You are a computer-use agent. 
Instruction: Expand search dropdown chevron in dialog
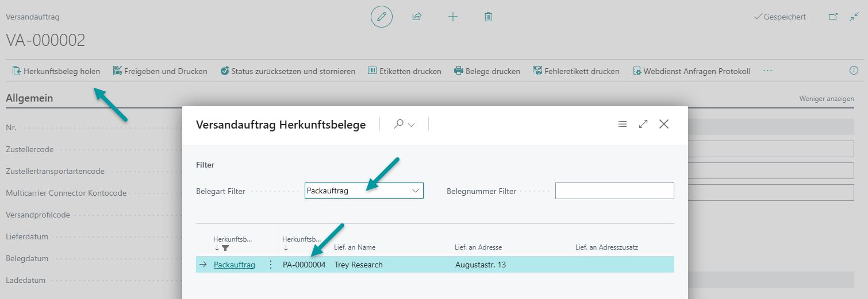pyautogui.click(x=412, y=125)
